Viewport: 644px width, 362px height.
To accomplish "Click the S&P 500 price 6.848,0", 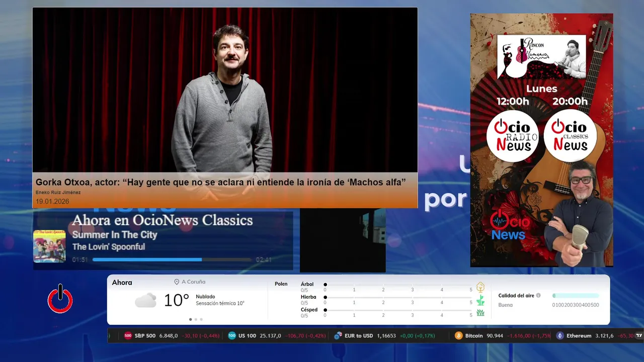I will coord(169,335).
